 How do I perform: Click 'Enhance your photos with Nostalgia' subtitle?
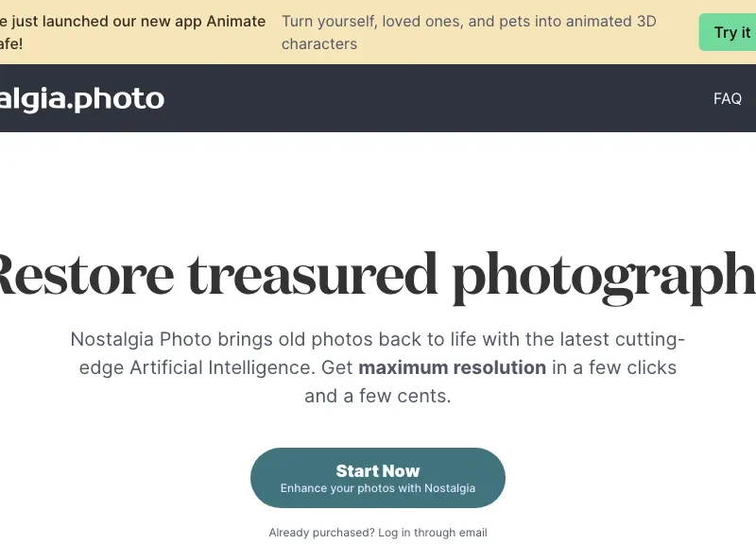[x=378, y=489]
